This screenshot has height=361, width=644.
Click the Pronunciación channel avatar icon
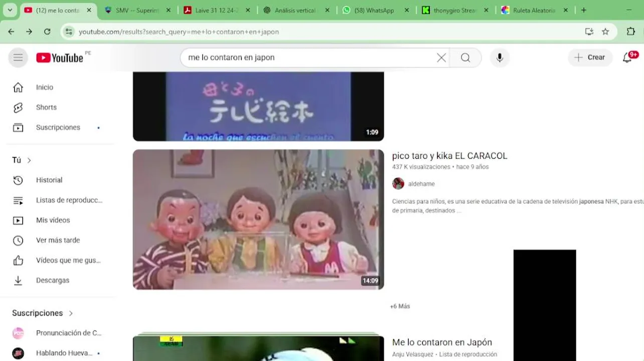point(18,333)
